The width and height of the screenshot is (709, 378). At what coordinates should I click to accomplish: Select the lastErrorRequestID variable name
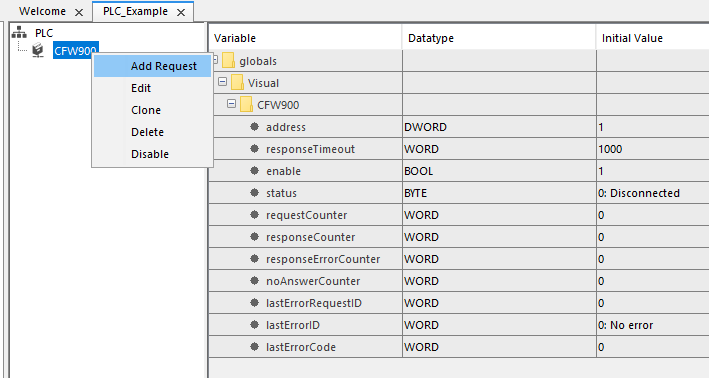point(314,303)
